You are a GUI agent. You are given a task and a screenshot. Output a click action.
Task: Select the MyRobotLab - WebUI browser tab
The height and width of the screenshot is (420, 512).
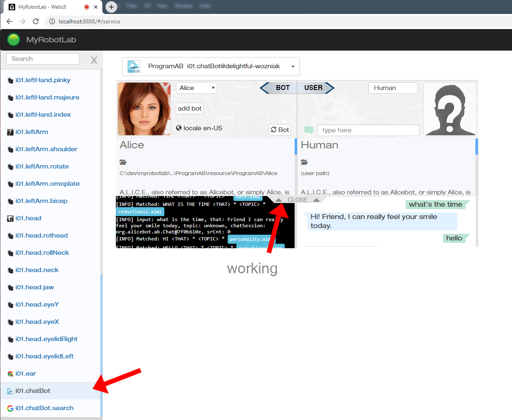[x=52, y=7]
